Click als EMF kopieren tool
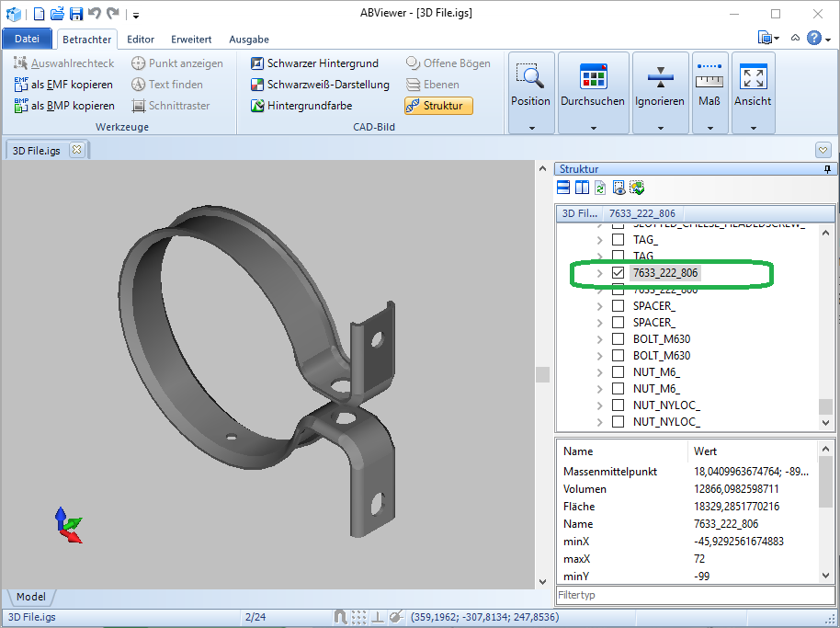This screenshot has height=628, width=840. coord(63,85)
